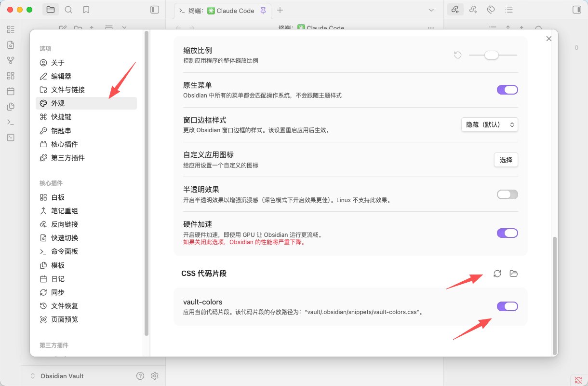Viewport: 588px width, 386px height.
Task: Disable the 原生菜单 toggle
Action: coord(508,90)
